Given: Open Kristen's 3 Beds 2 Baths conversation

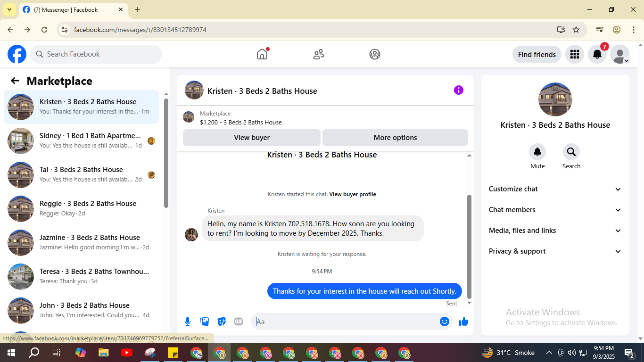Looking at the screenshot, I should [x=82, y=107].
